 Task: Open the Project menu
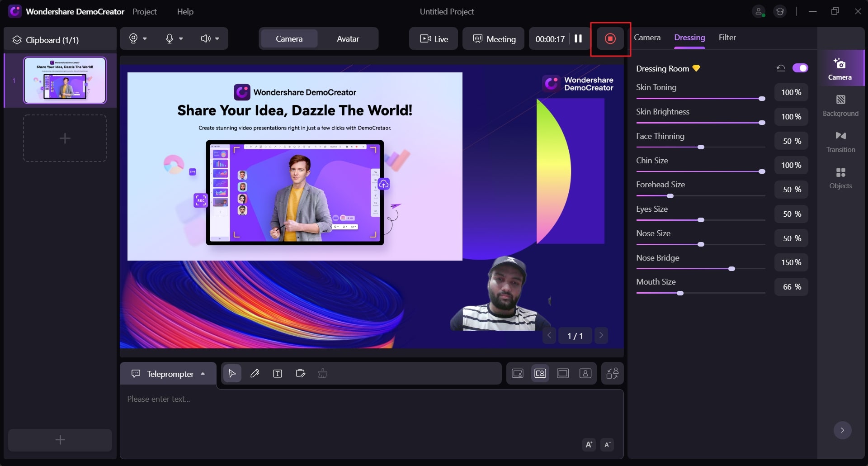point(144,12)
